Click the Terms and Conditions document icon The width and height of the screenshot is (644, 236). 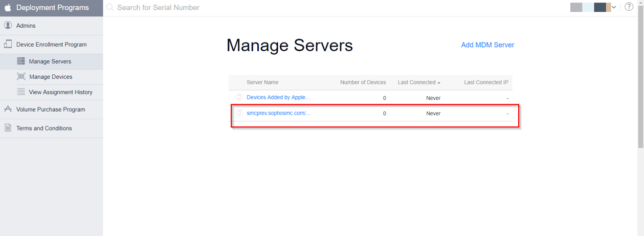(x=8, y=128)
